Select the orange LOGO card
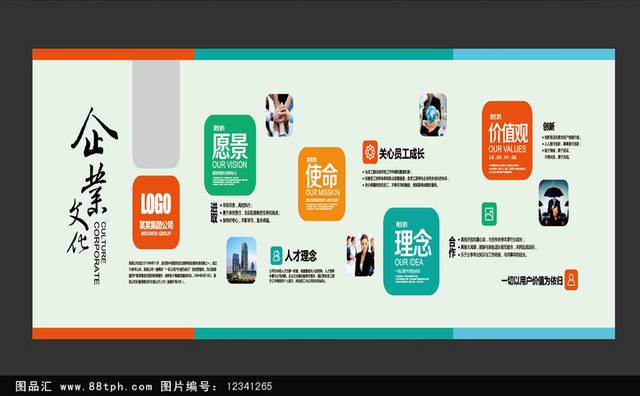 point(156,212)
